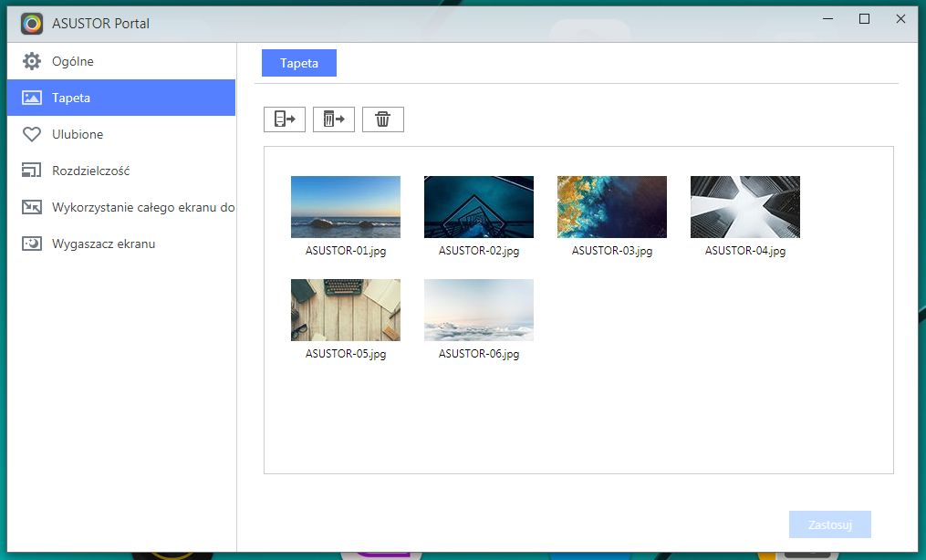Screen dimensions: 926x560
Task: Click the picture icon beside Tapeta
Action: coord(32,98)
